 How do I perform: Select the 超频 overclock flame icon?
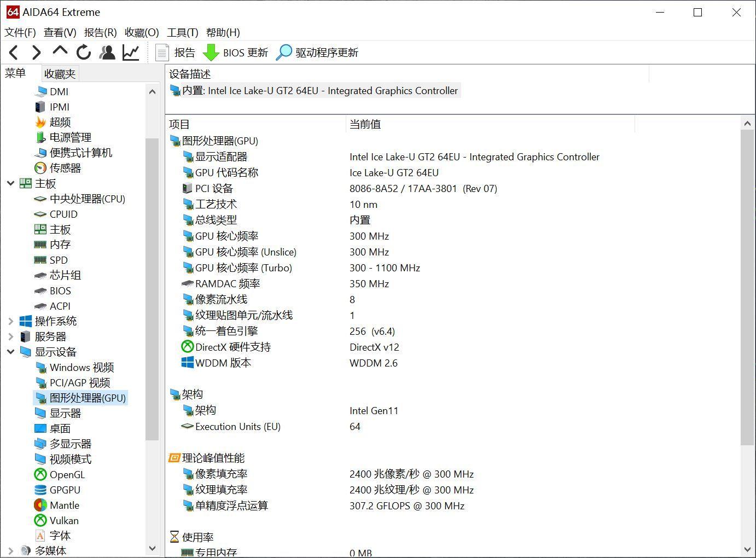[x=40, y=122]
